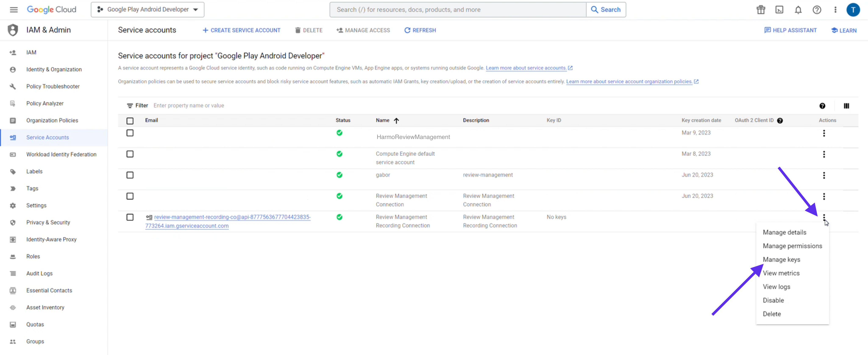Open Help Assistant

pyautogui.click(x=790, y=30)
